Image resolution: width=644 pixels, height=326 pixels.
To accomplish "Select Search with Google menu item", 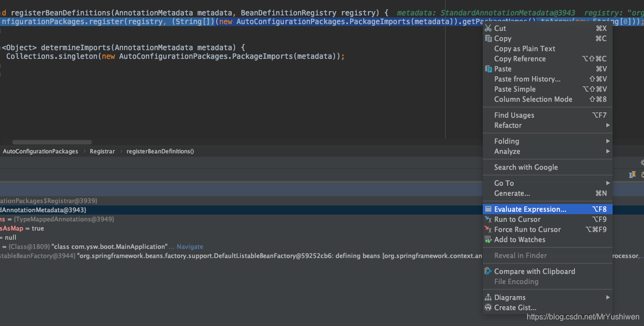I will [x=526, y=167].
